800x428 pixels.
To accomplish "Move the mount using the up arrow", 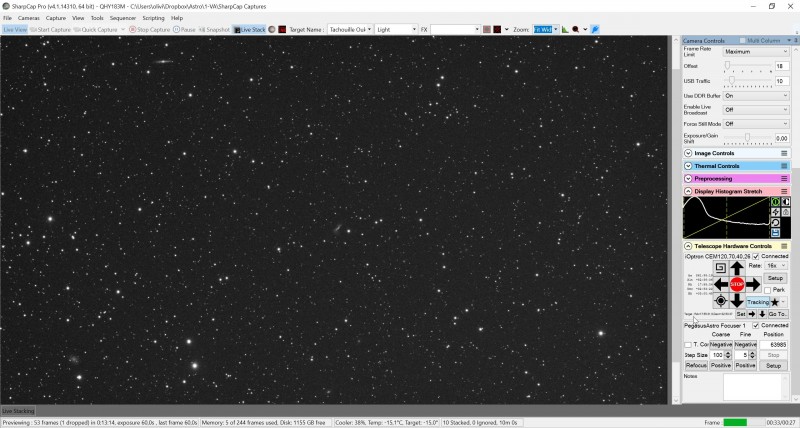I will click(x=737, y=268).
